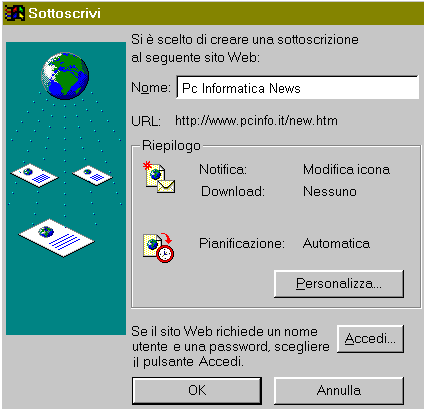
Task: Click the 'Nome:' label
Action: 151,88
